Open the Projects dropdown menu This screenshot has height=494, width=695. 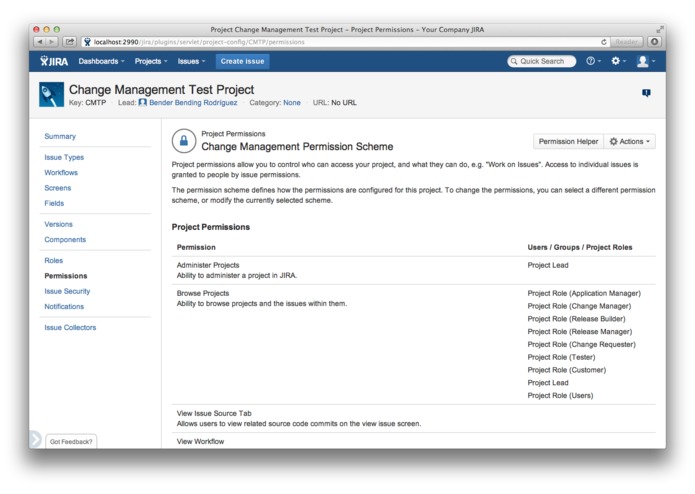[151, 61]
